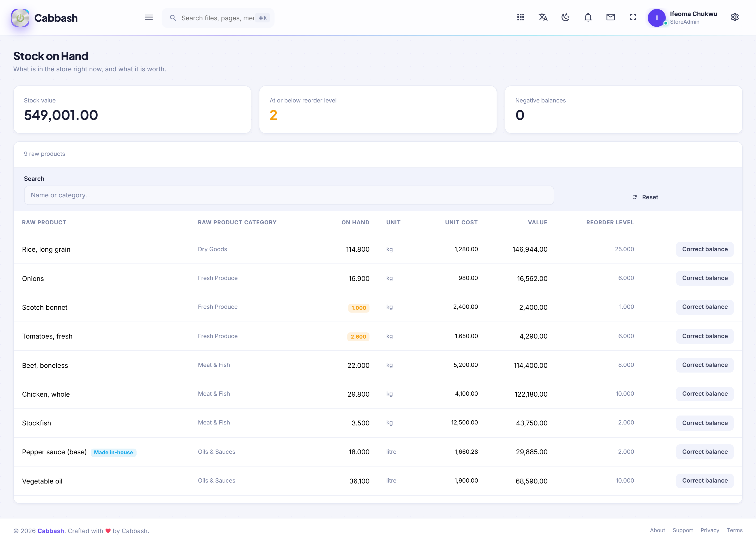Click the Stockfish product name
The width and height of the screenshot is (756, 543).
tap(36, 423)
